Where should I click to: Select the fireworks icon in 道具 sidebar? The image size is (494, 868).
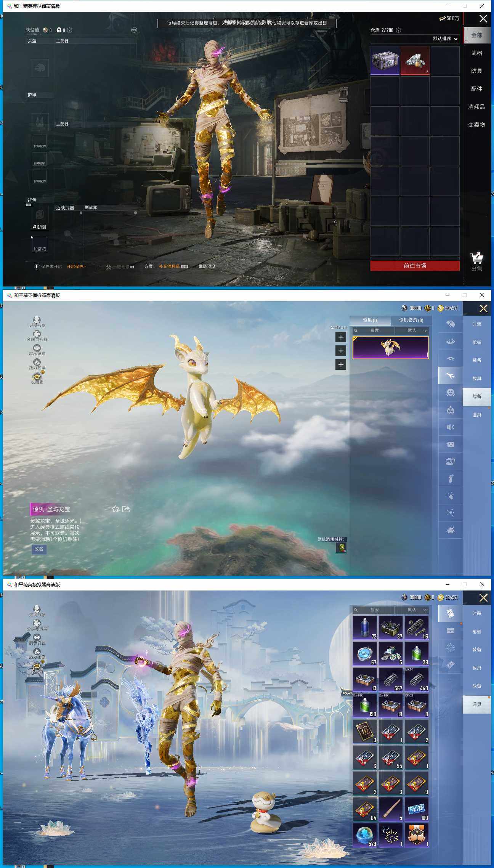(x=451, y=647)
